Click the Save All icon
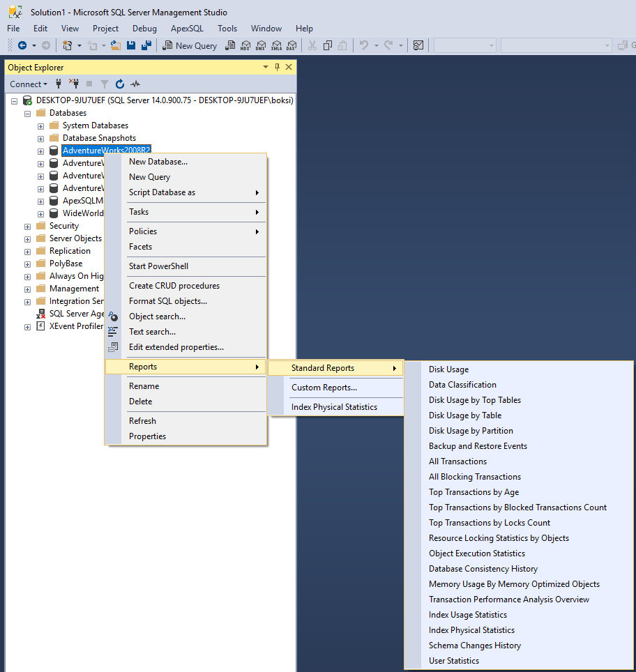636x672 pixels. [146, 45]
